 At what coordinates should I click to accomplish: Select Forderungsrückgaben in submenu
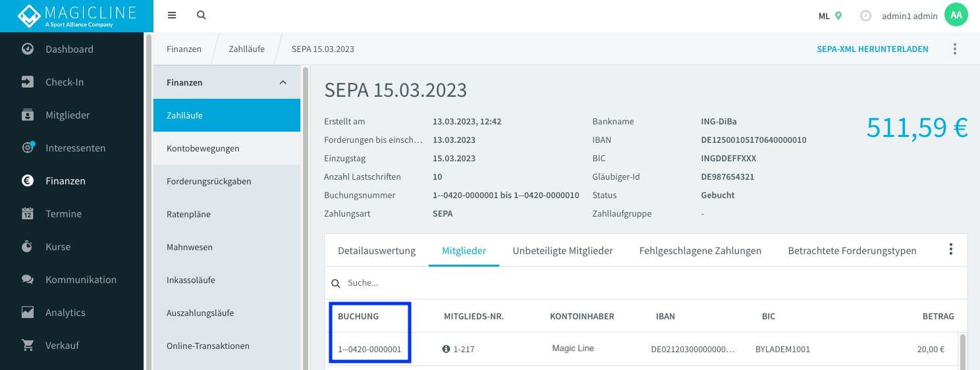227,181
